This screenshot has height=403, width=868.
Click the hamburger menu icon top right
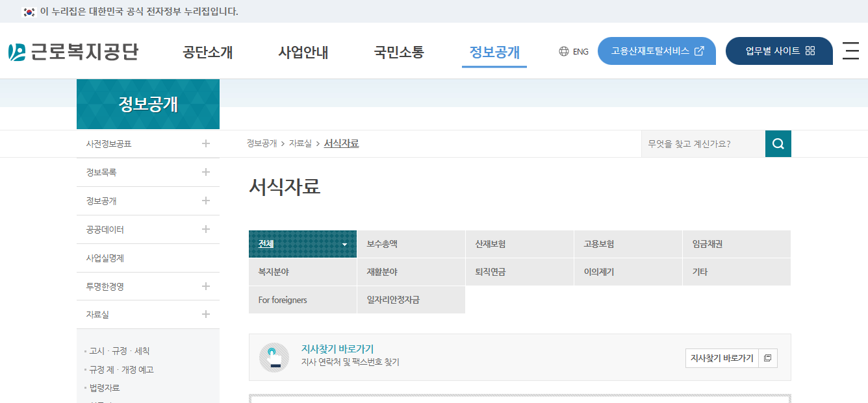click(x=850, y=51)
